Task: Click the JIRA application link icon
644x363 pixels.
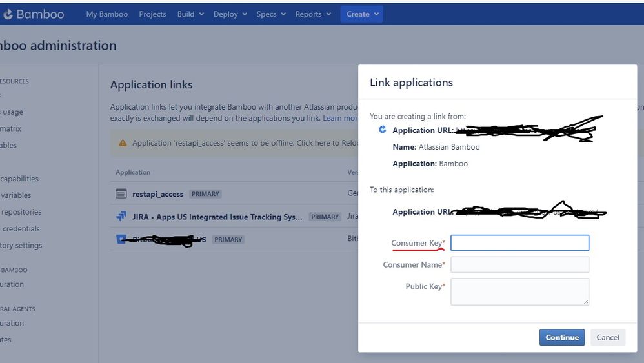Action: pos(121,216)
